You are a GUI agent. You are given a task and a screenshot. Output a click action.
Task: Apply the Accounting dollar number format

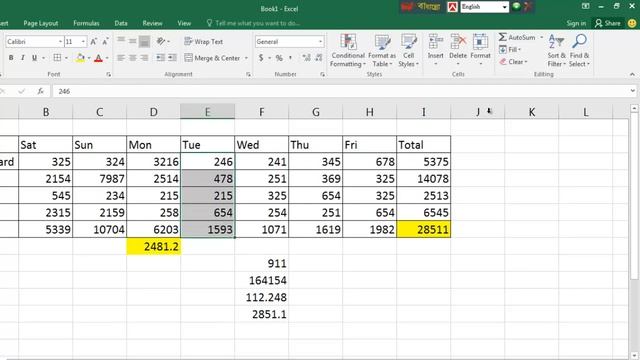[x=261, y=58]
